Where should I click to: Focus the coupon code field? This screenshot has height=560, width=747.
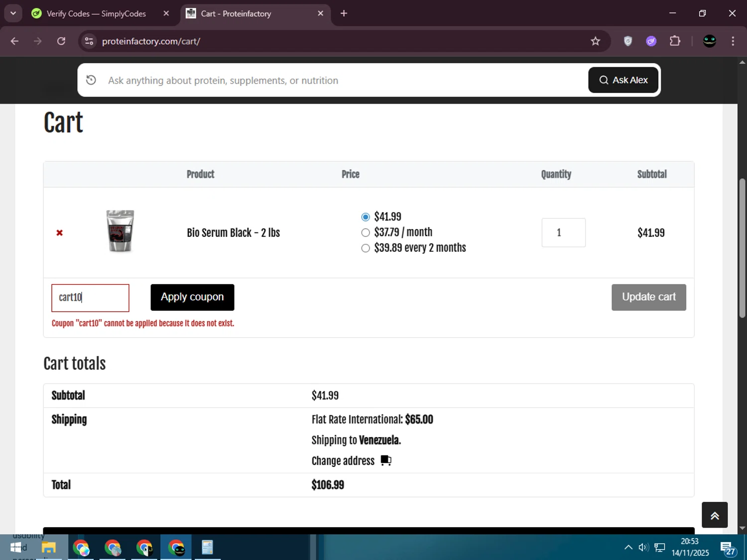90,298
